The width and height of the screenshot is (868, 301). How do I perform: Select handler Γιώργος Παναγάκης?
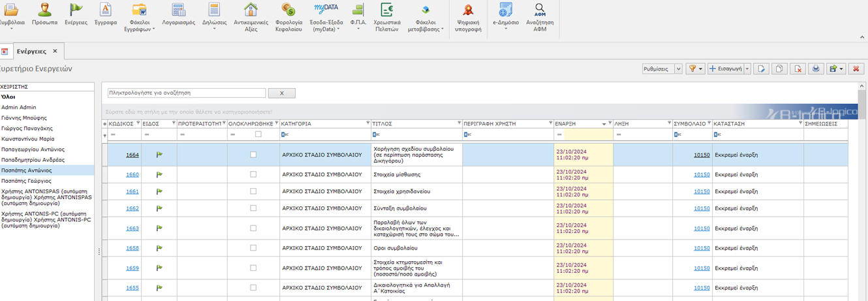pos(27,128)
